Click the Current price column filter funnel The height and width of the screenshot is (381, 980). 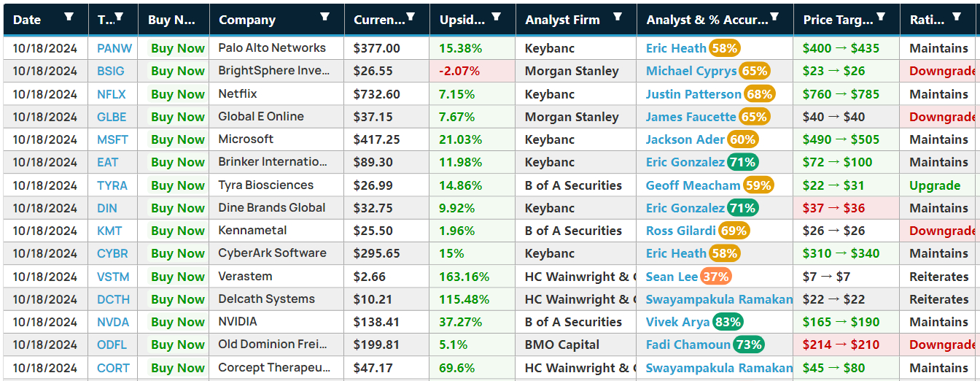[411, 17]
